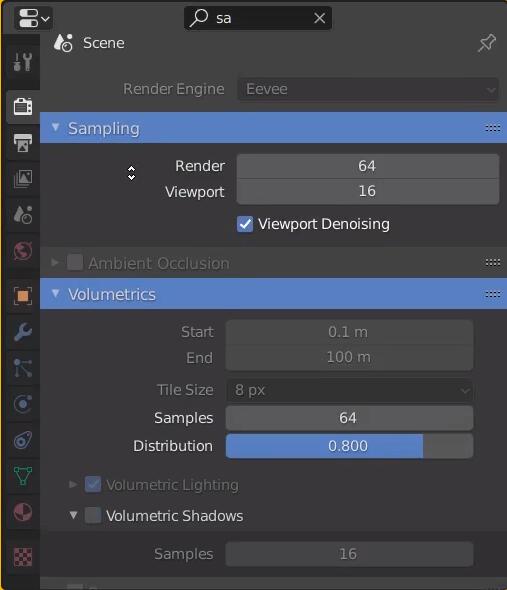Select the Render properties tab icon
The width and height of the screenshot is (507, 590).
pos(23,106)
